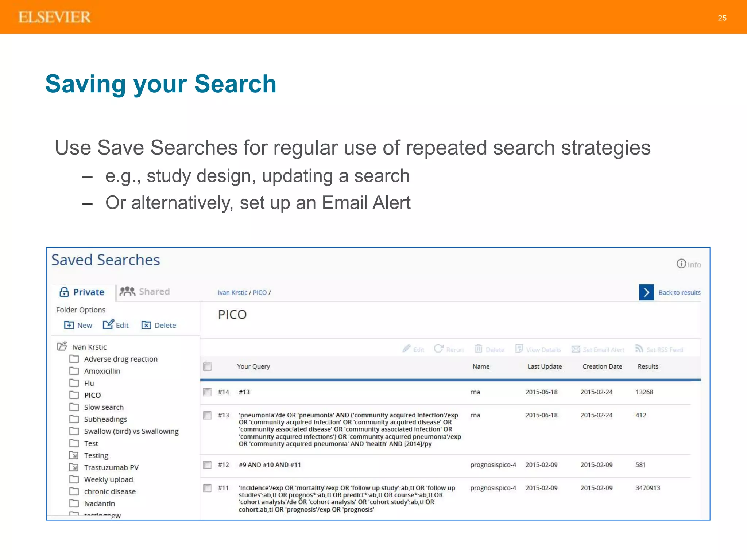Click the Amoxicillin folder icon

click(x=74, y=371)
